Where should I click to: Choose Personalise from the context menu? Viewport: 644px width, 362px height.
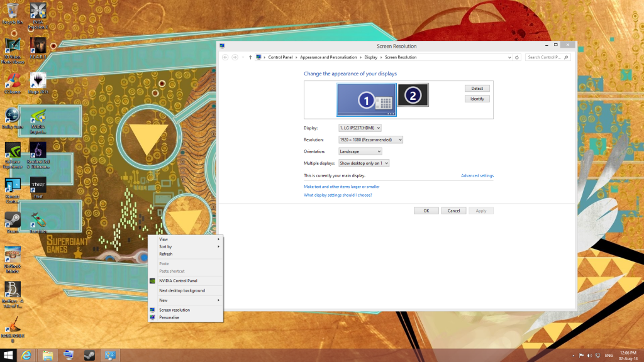pyautogui.click(x=186, y=317)
